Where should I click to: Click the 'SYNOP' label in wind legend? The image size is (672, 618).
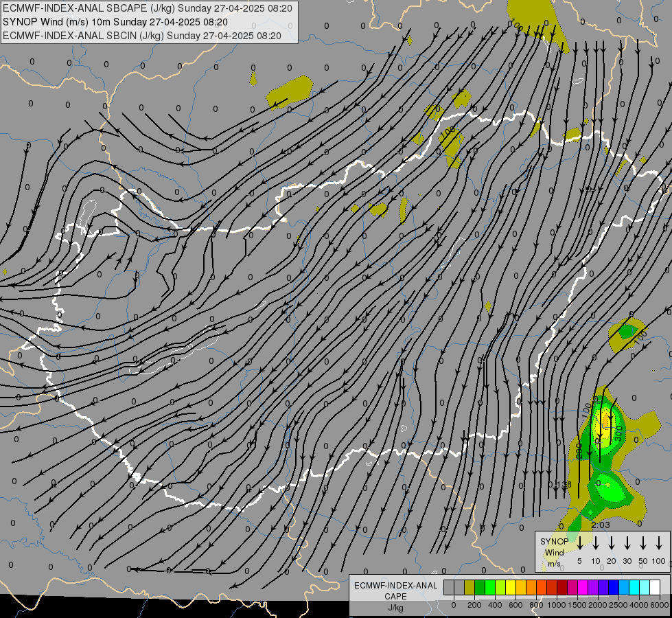click(554, 541)
